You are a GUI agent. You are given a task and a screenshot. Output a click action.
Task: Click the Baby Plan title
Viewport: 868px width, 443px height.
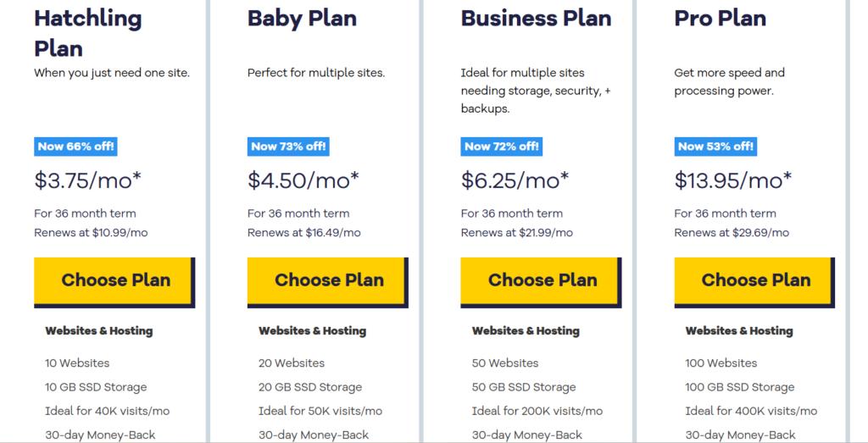click(x=302, y=19)
